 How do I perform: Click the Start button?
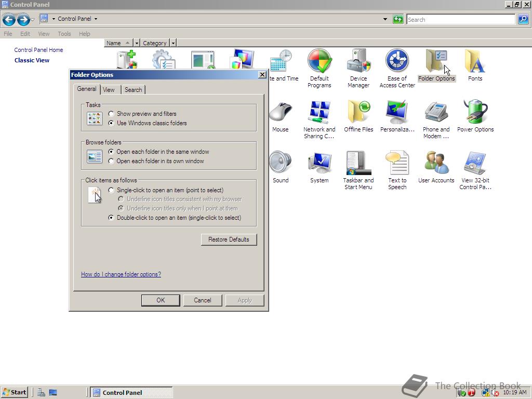[14, 393]
